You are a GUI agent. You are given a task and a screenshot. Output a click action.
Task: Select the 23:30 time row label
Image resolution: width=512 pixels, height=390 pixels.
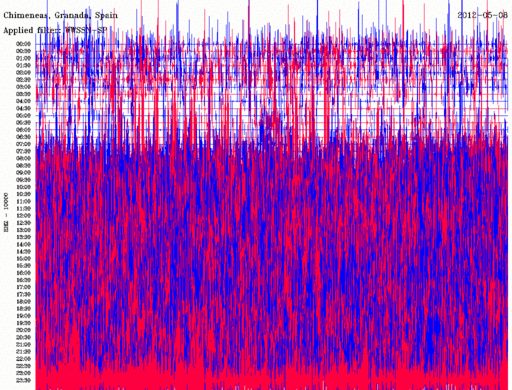[x=23, y=380]
